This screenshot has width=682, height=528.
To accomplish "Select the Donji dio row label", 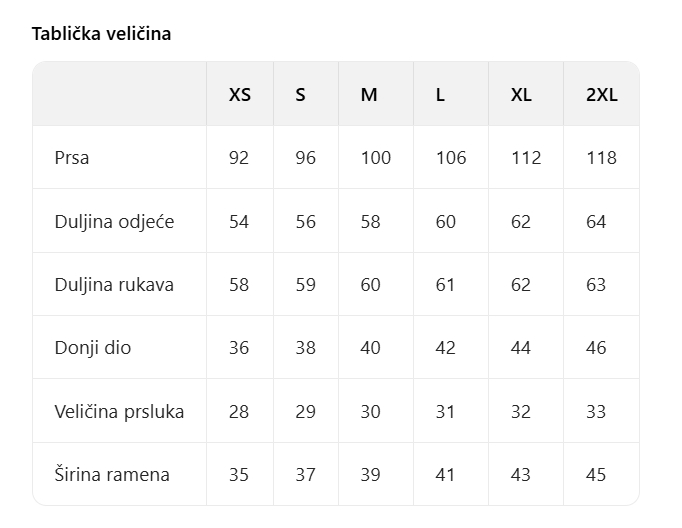I will click(93, 348).
